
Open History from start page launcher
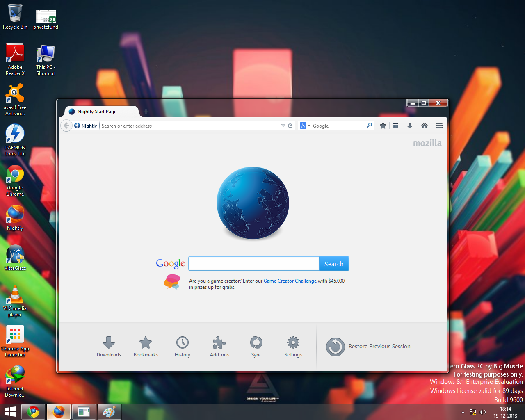(183, 347)
